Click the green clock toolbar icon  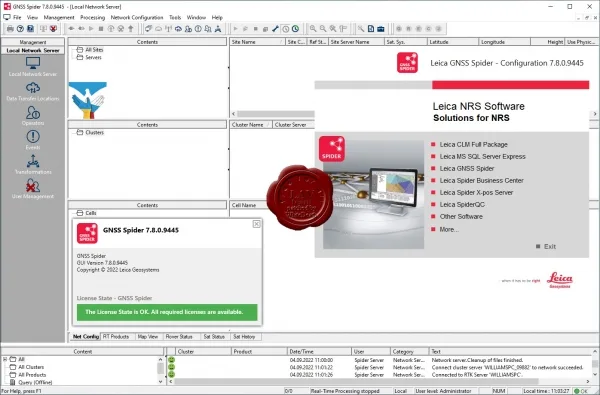click(295, 29)
